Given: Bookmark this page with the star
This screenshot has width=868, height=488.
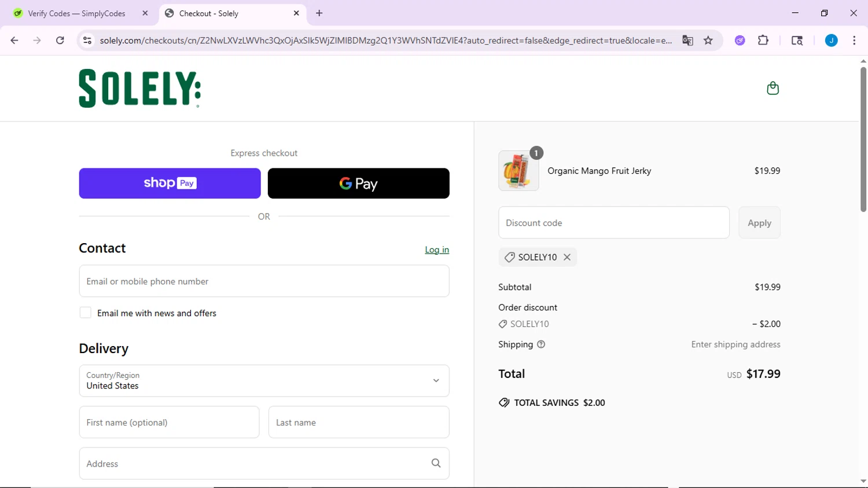Looking at the screenshot, I should click(708, 41).
